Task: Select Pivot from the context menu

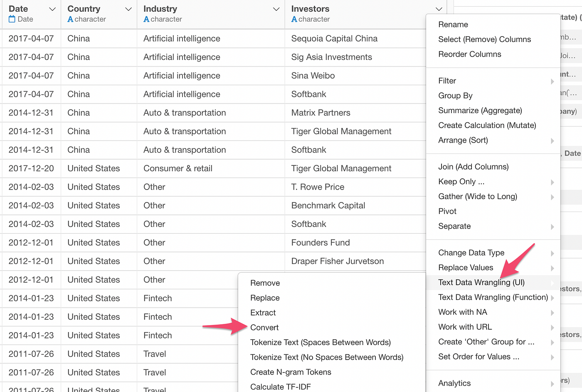Action: pyautogui.click(x=447, y=211)
